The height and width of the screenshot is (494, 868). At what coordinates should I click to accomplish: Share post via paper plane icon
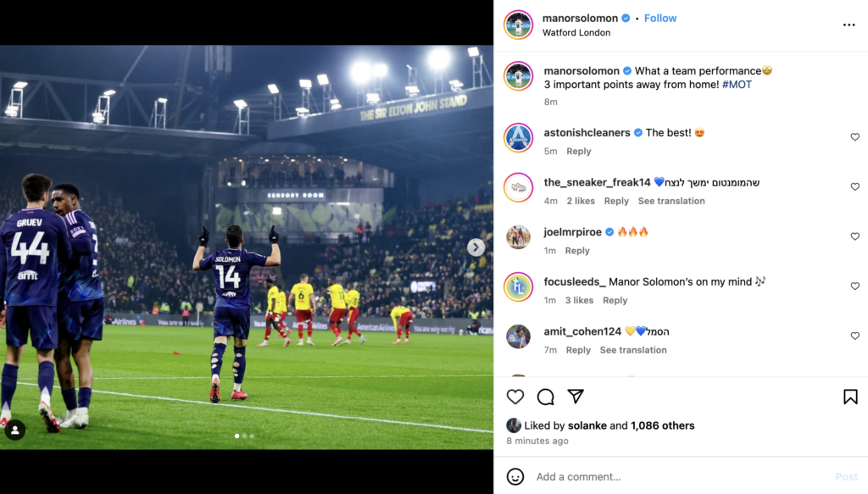(x=576, y=396)
